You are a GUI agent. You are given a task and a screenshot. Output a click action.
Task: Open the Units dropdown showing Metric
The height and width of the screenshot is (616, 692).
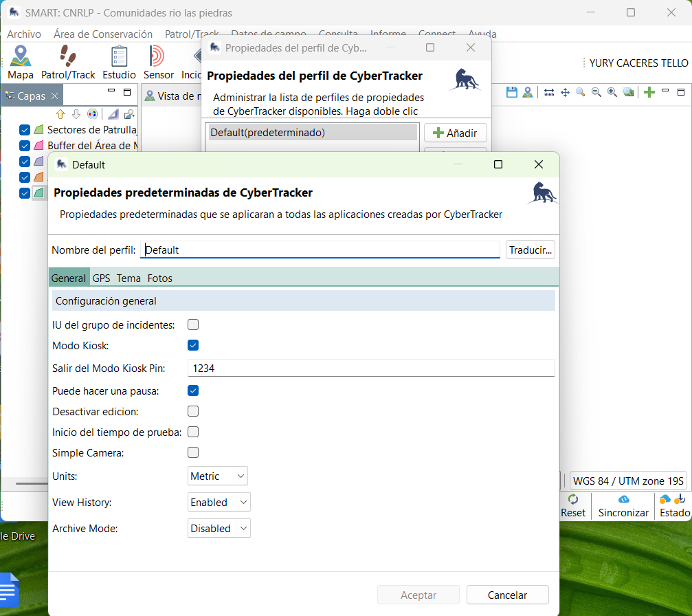pos(218,476)
